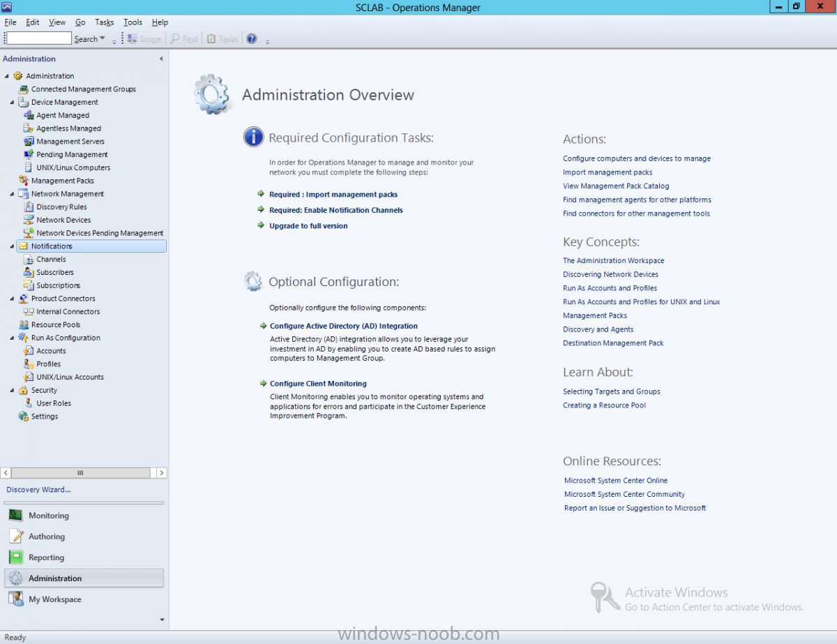
Task: Click Upgrade to full version link
Action: [x=308, y=226]
